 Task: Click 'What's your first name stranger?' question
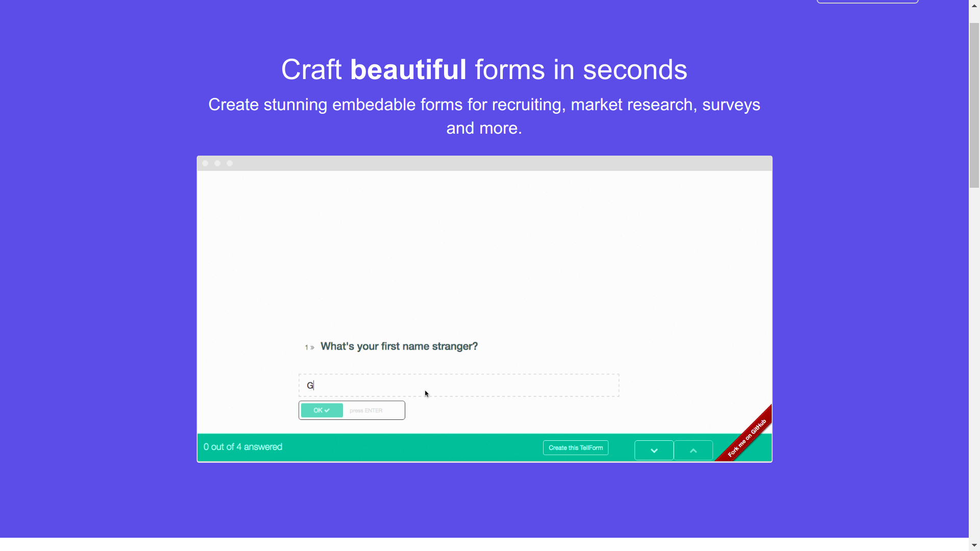399,346
